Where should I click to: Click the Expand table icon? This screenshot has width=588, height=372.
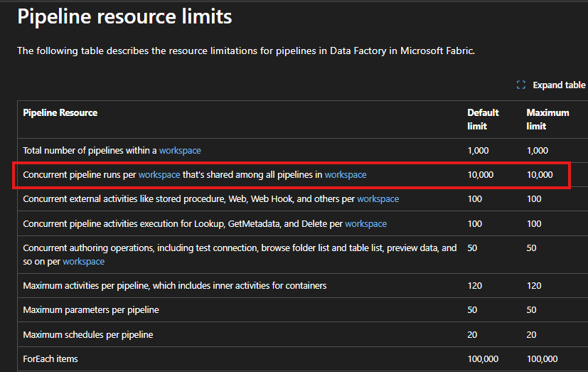coord(521,85)
